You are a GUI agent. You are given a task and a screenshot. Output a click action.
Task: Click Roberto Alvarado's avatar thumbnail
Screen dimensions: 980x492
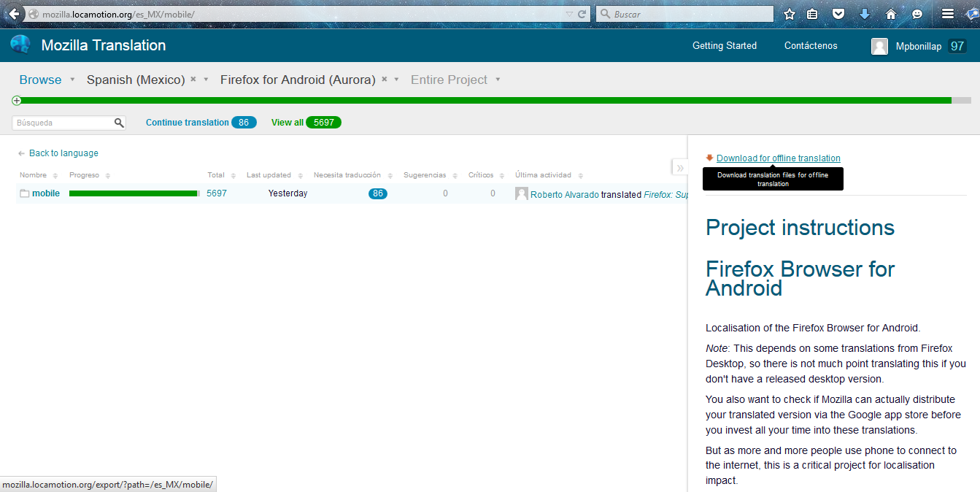coord(522,193)
